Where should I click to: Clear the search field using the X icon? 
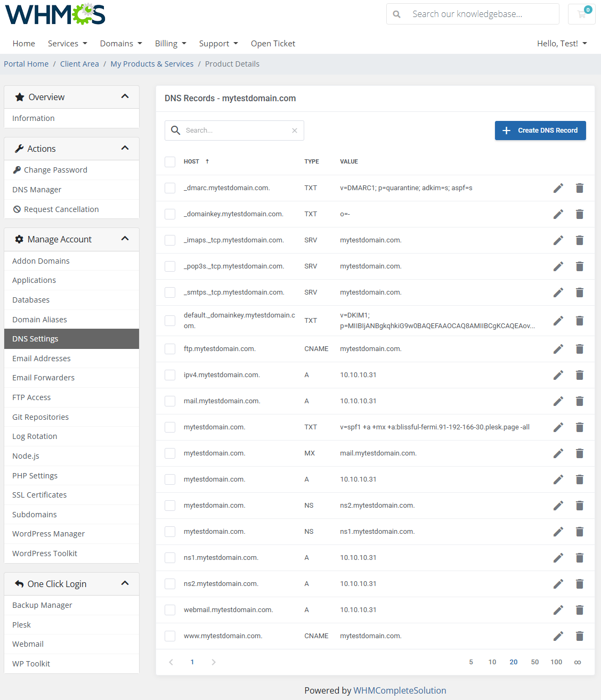point(295,130)
